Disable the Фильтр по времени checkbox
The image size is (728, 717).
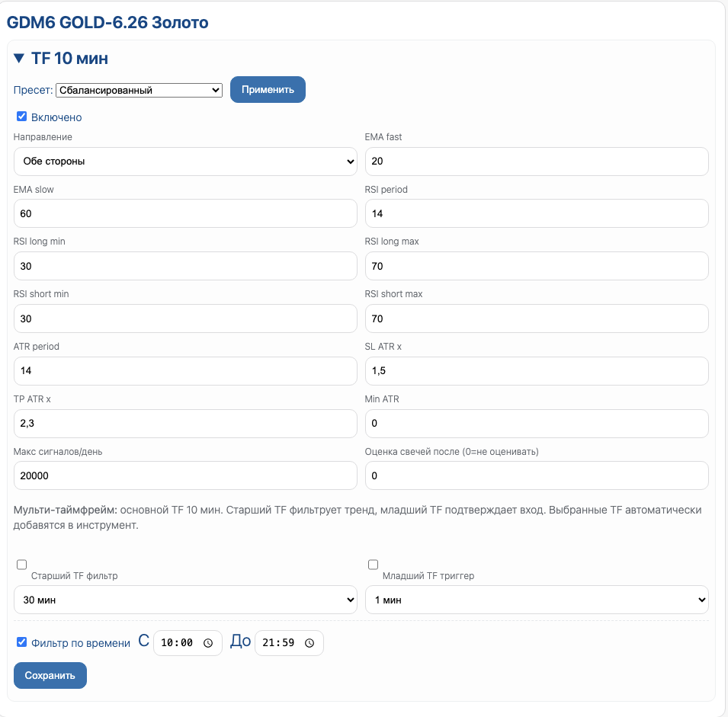(x=22, y=642)
